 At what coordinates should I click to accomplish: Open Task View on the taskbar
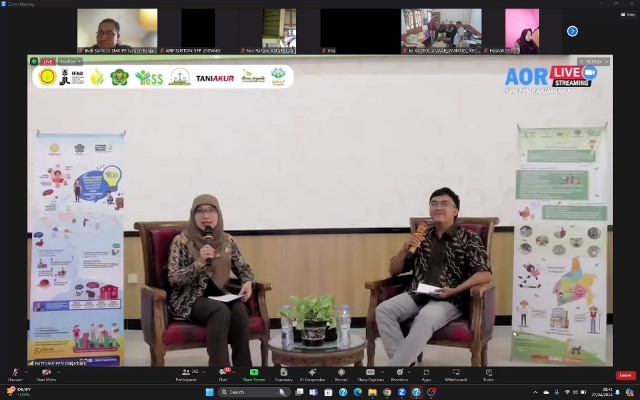point(299,392)
